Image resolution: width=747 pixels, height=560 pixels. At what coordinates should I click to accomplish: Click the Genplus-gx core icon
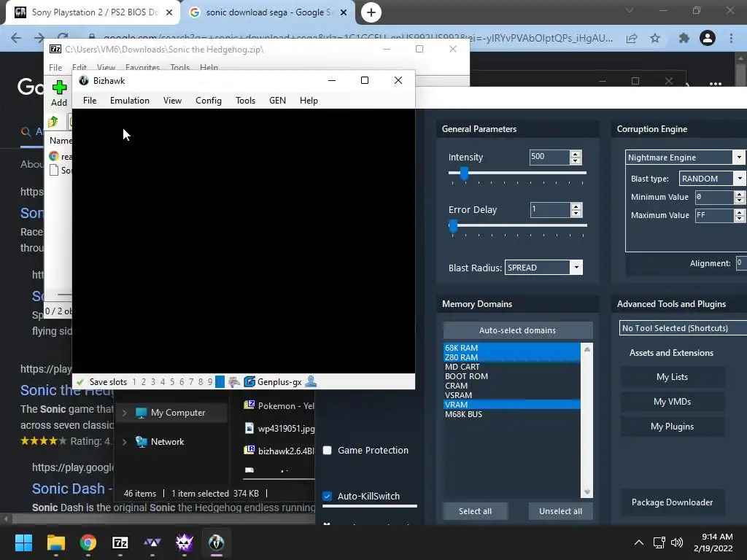(x=249, y=381)
